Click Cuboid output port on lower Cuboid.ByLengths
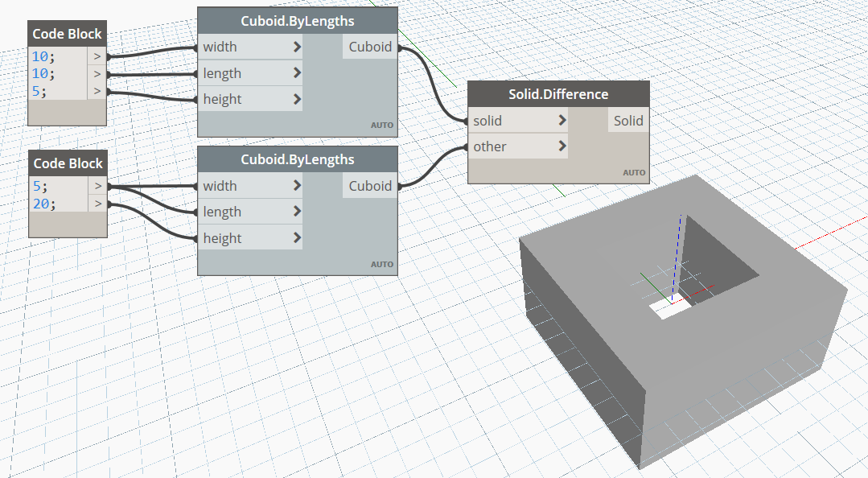The image size is (868, 478). (370, 186)
